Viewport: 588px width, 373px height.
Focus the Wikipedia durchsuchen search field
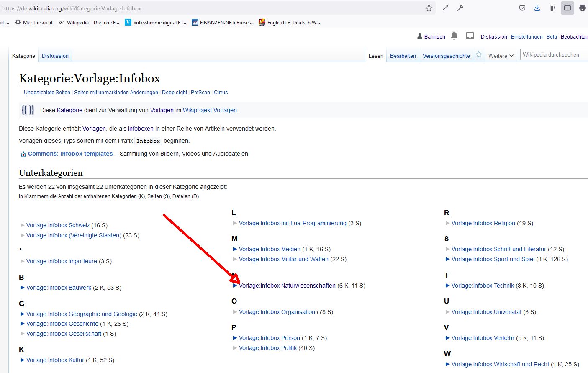pos(554,55)
